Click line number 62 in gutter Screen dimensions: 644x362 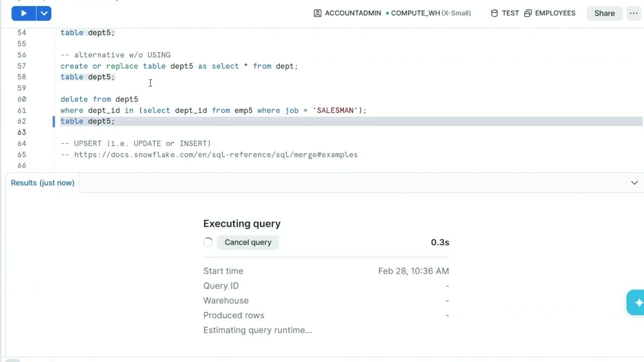tap(22, 121)
